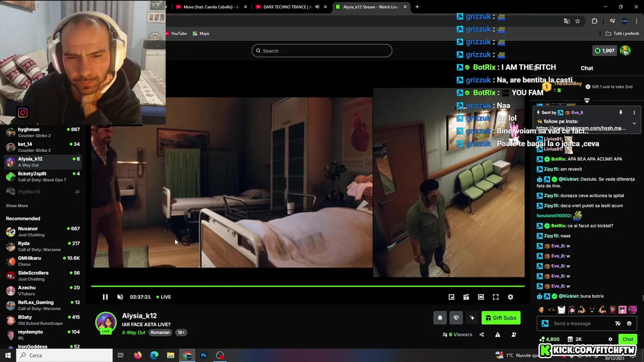Unmute the stream volume
The width and height of the screenshot is (644, 362).
point(120,297)
